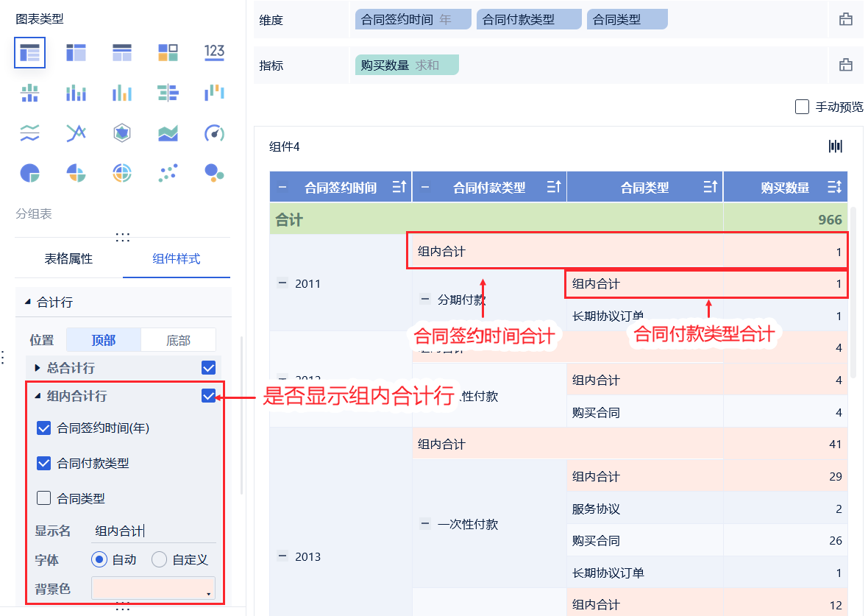The image size is (868, 616).
Task: Select the area chart icon
Action: coord(168,133)
